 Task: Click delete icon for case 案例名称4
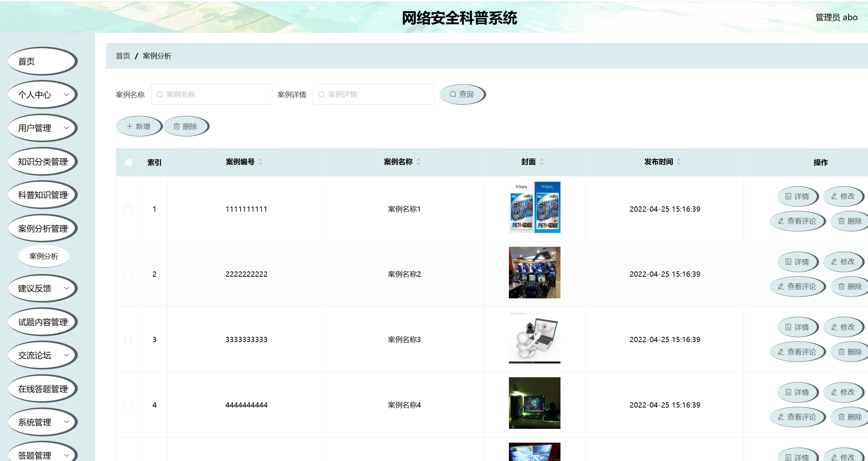coord(841,417)
